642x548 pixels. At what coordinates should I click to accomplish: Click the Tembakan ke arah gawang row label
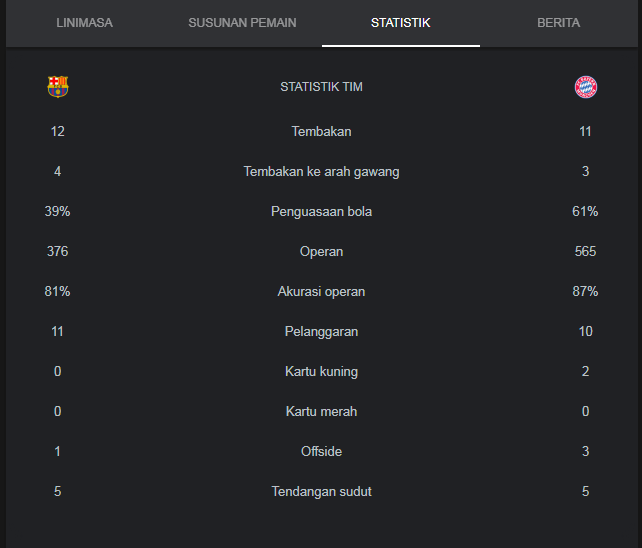(321, 172)
